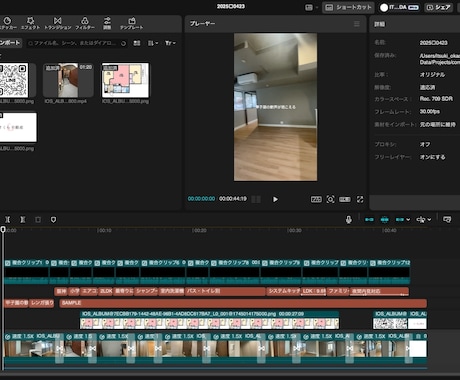The image size is (460, 380).
Task: Click the Share (シェア) button
Action: (x=438, y=7)
